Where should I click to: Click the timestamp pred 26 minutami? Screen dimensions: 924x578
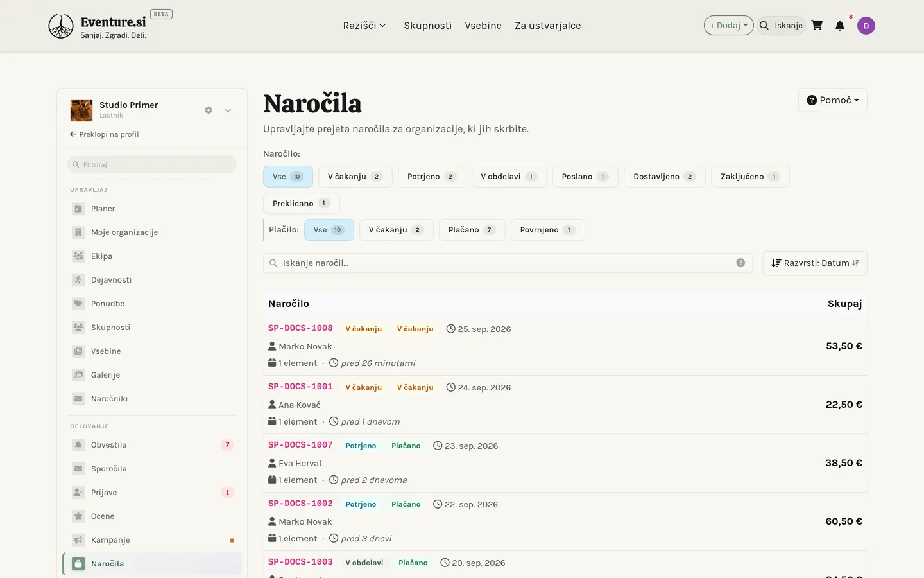(x=378, y=363)
